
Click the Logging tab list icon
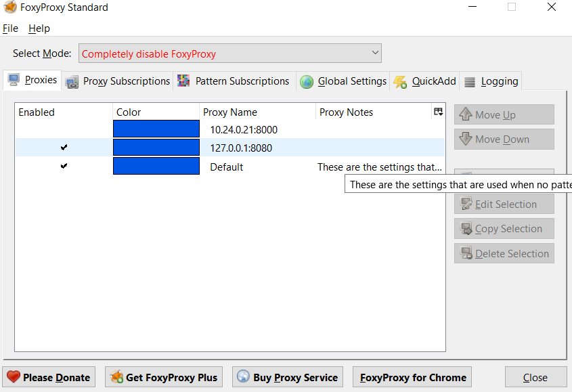click(x=470, y=82)
